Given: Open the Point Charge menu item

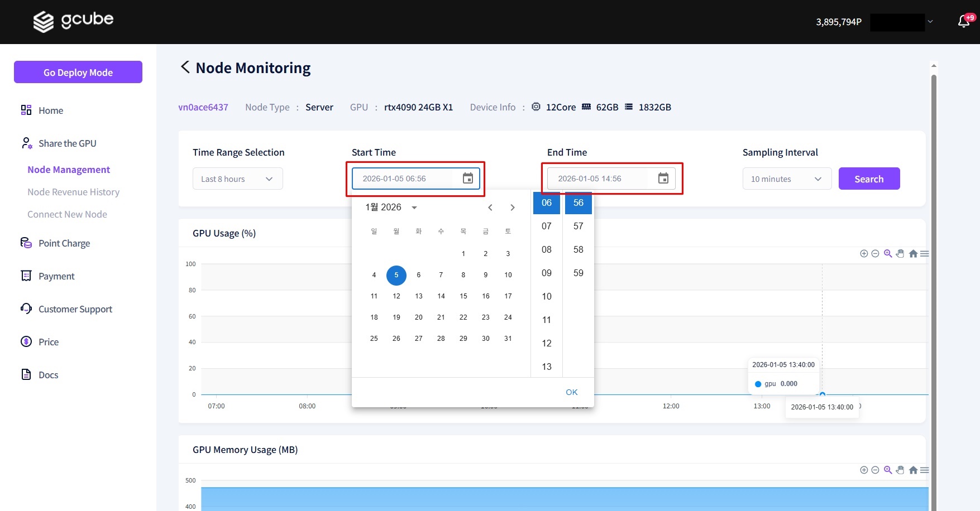Looking at the screenshot, I should click(64, 243).
